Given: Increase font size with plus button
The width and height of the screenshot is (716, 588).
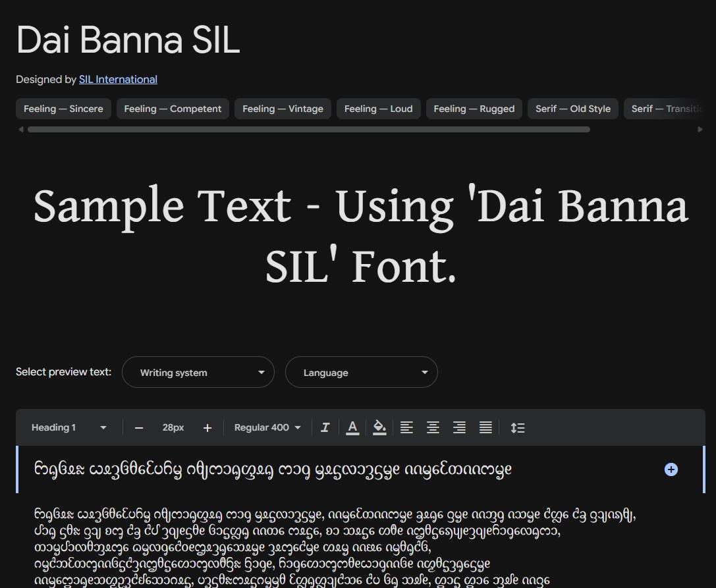Looking at the screenshot, I should click(x=207, y=428).
